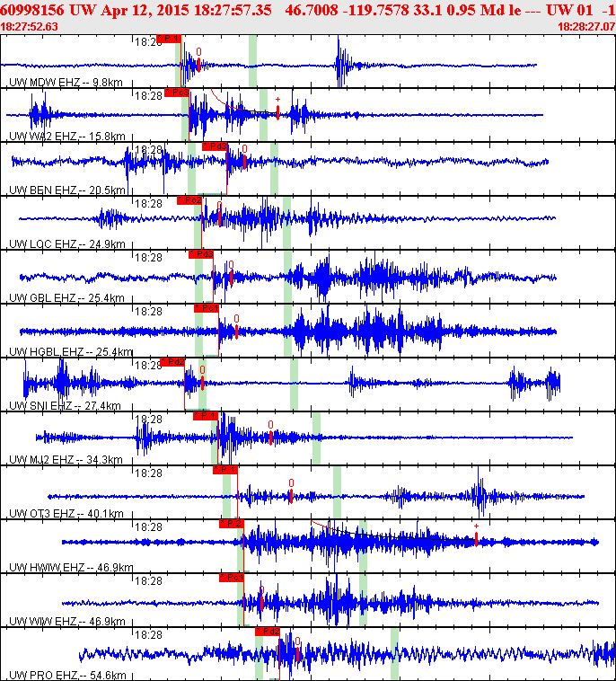Click station label UW OT3 EHZ -- 40.1km

pyautogui.click(x=66, y=513)
